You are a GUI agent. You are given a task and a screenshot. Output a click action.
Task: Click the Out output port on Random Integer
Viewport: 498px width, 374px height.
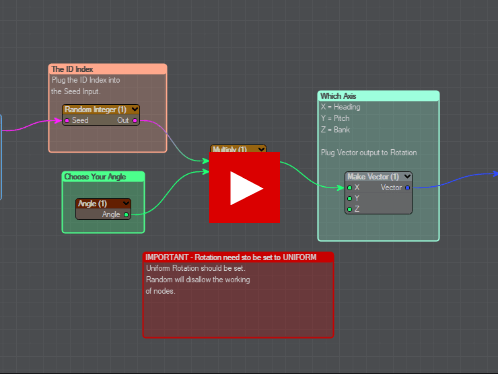point(135,120)
